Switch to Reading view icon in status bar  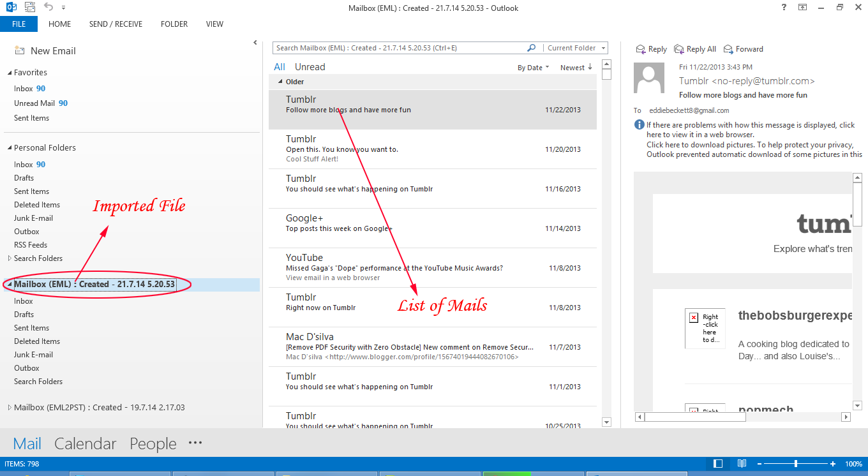tap(742, 464)
